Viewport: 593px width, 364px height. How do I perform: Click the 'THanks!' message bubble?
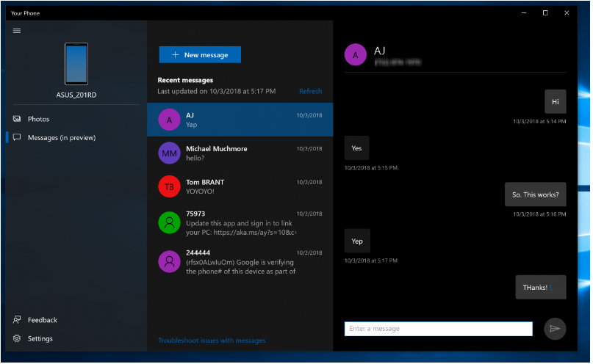point(541,288)
